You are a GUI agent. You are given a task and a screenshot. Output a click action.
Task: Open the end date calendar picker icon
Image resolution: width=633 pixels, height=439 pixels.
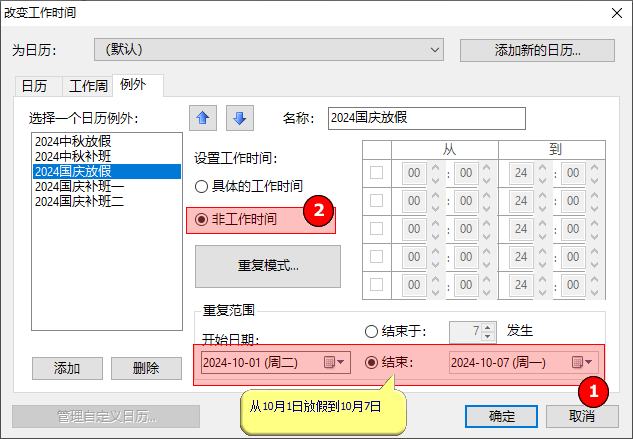coord(582,361)
